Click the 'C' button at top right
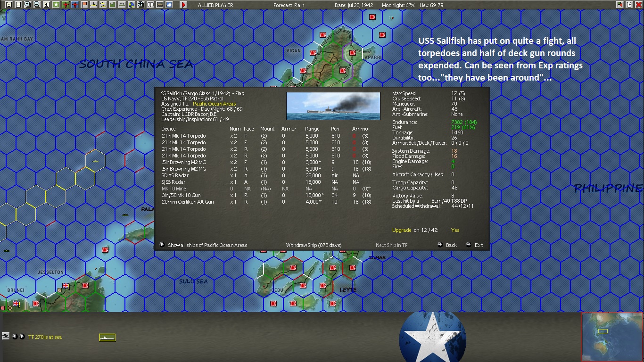 click(629, 5)
